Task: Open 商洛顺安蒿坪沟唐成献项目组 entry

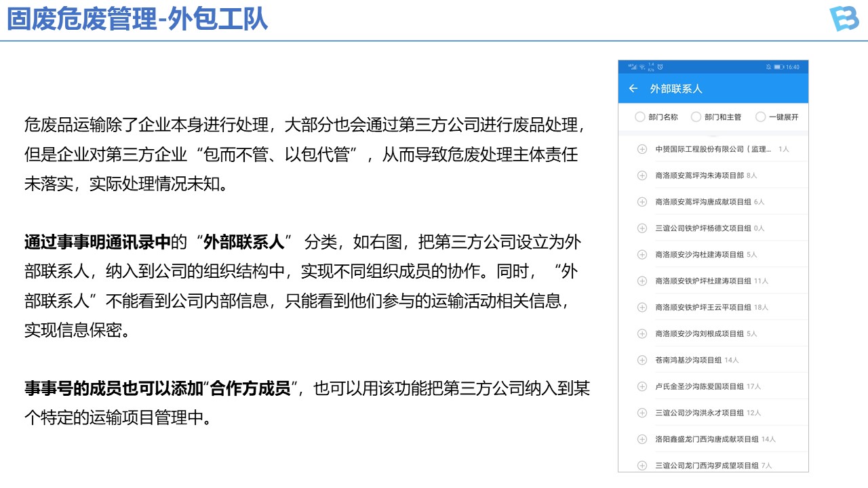Action: [703, 202]
